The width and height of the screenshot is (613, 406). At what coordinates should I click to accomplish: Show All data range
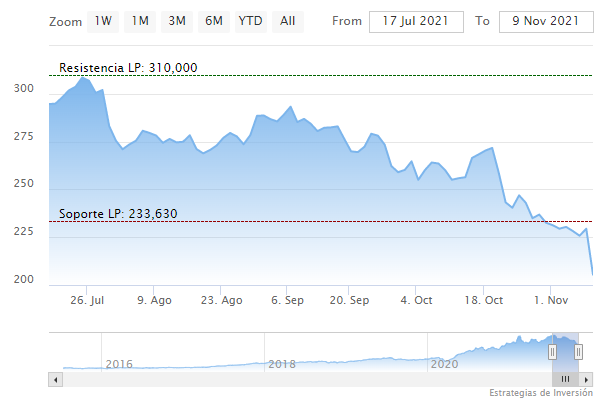288,21
